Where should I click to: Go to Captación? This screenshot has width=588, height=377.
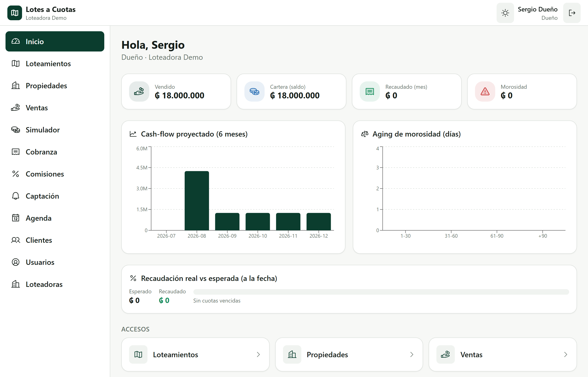55,196
